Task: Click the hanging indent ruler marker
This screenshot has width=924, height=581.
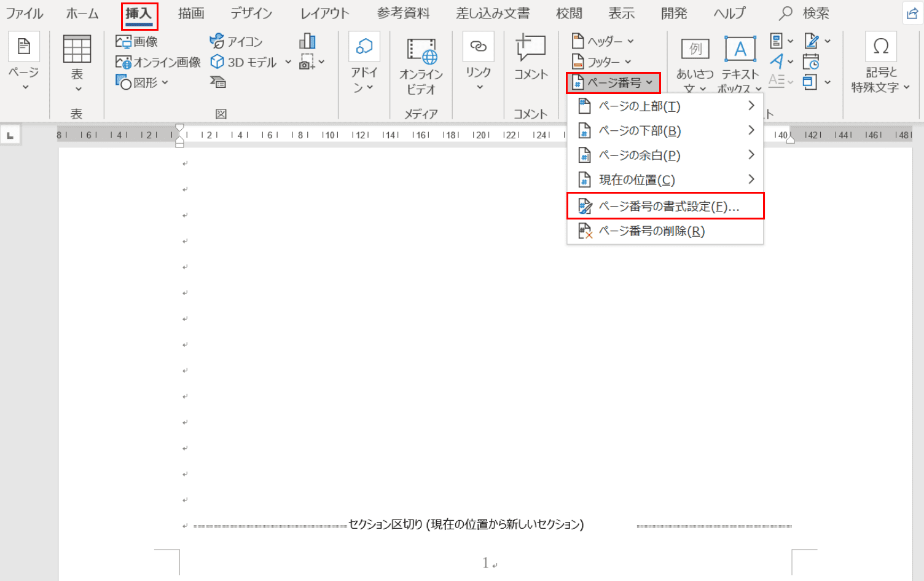Action: click(179, 140)
